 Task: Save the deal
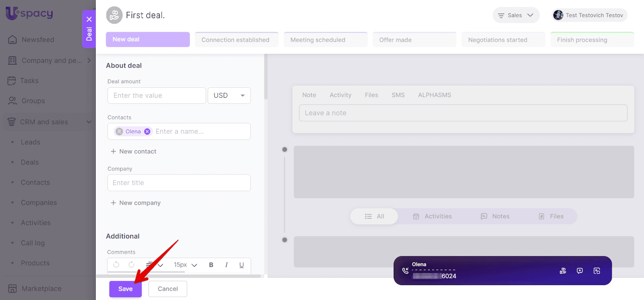pos(126,289)
